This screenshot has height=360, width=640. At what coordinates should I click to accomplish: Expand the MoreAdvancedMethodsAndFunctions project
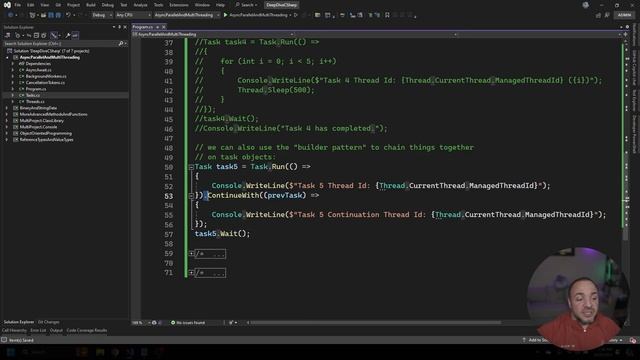7,114
